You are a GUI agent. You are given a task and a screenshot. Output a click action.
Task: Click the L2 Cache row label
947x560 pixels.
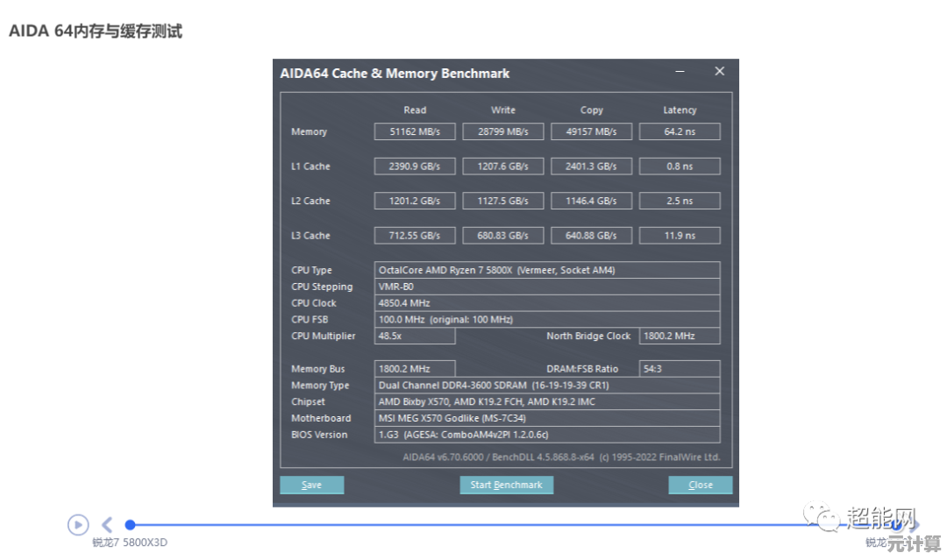tap(310, 201)
